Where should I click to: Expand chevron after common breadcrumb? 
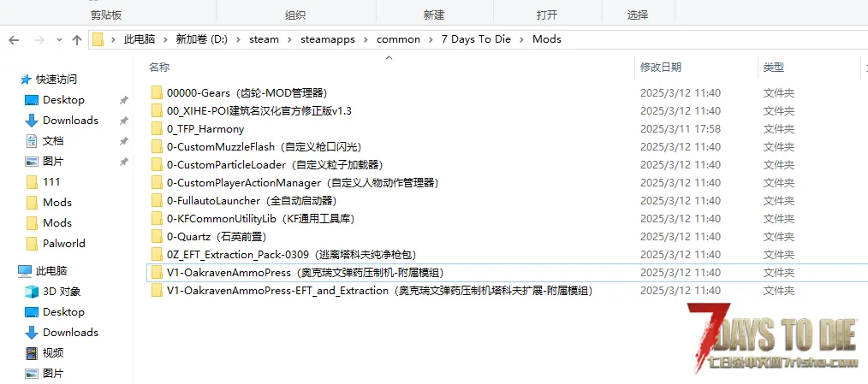pyautogui.click(x=431, y=40)
